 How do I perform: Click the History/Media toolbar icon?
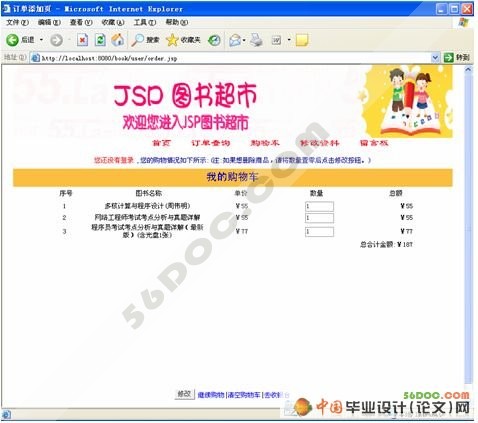pyautogui.click(x=214, y=40)
